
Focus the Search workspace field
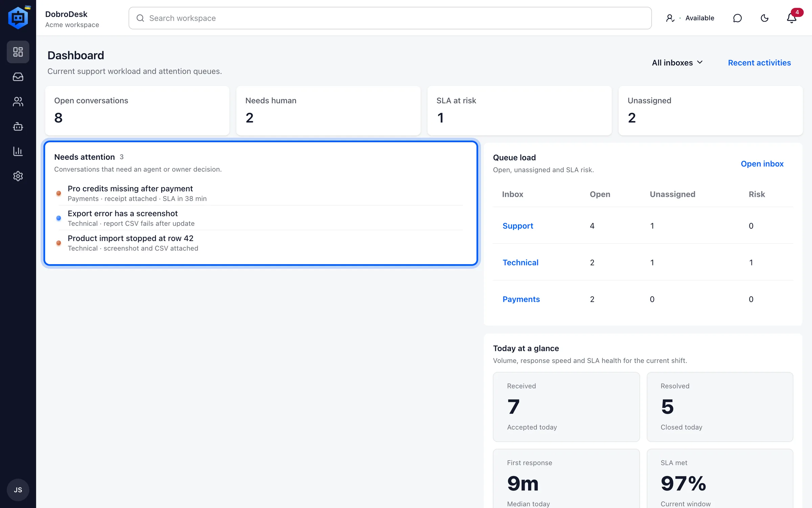(390, 18)
